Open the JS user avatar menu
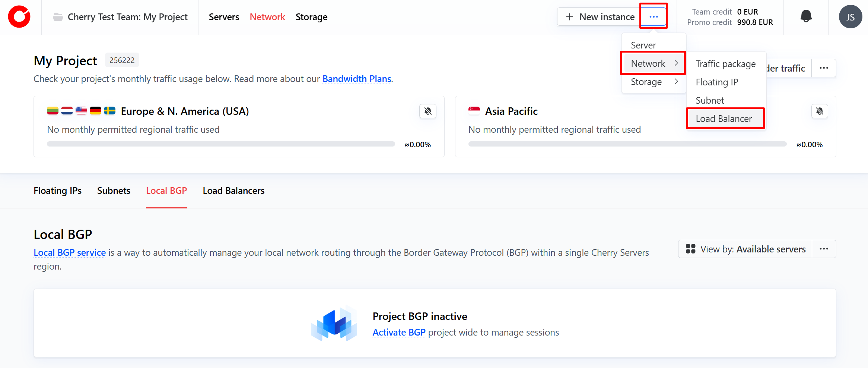This screenshot has height=368, width=868. click(x=850, y=17)
